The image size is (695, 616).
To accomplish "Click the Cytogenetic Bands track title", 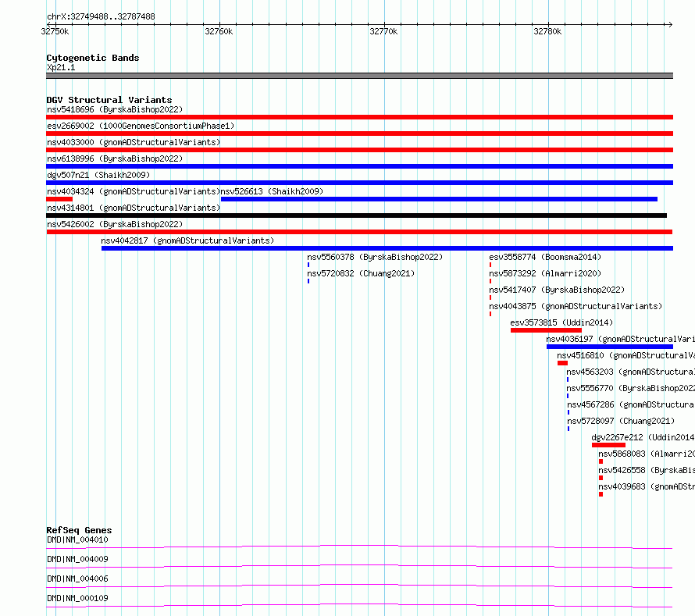I will [93, 58].
